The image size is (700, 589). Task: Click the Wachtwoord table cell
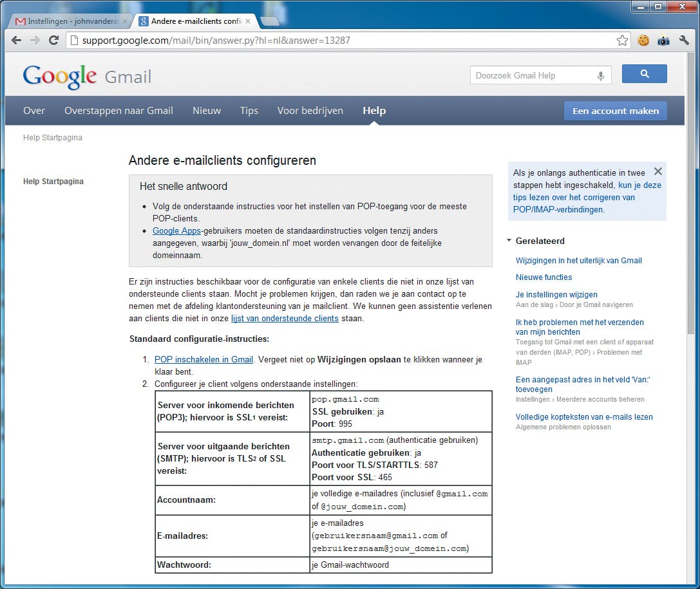(x=232, y=565)
